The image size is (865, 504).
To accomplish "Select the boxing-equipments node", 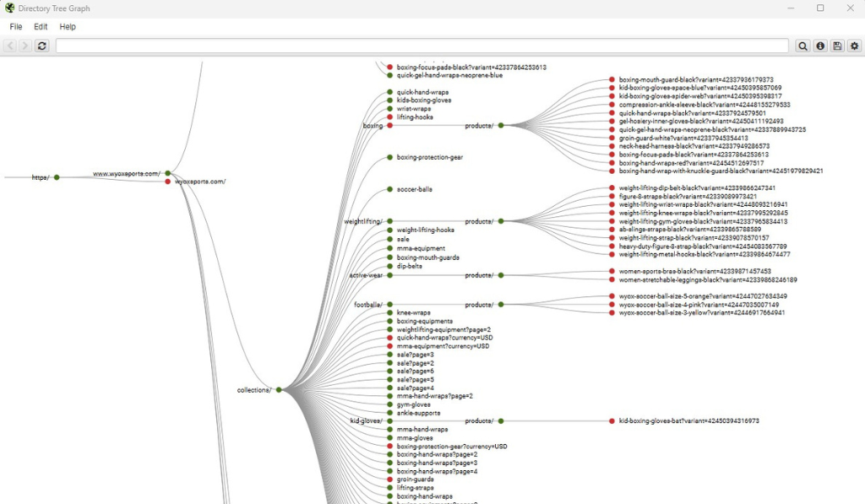I will point(390,321).
